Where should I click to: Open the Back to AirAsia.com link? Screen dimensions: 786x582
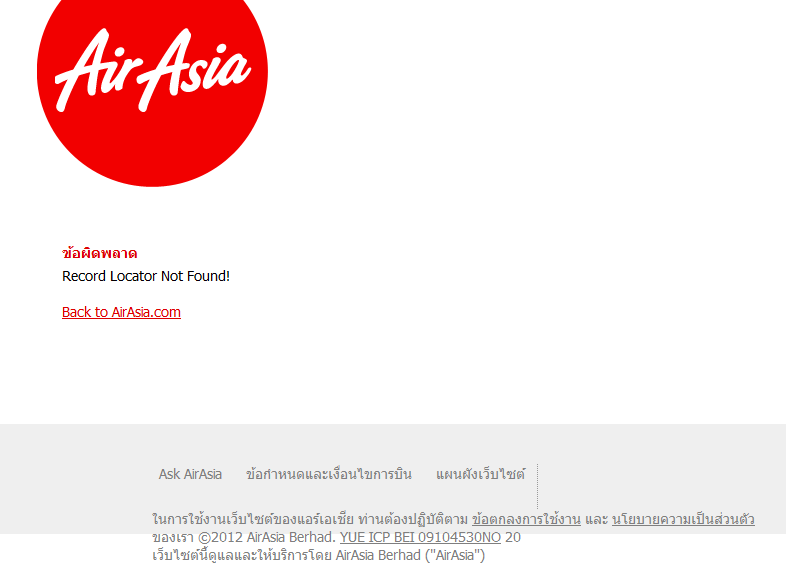tap(121, 312)
